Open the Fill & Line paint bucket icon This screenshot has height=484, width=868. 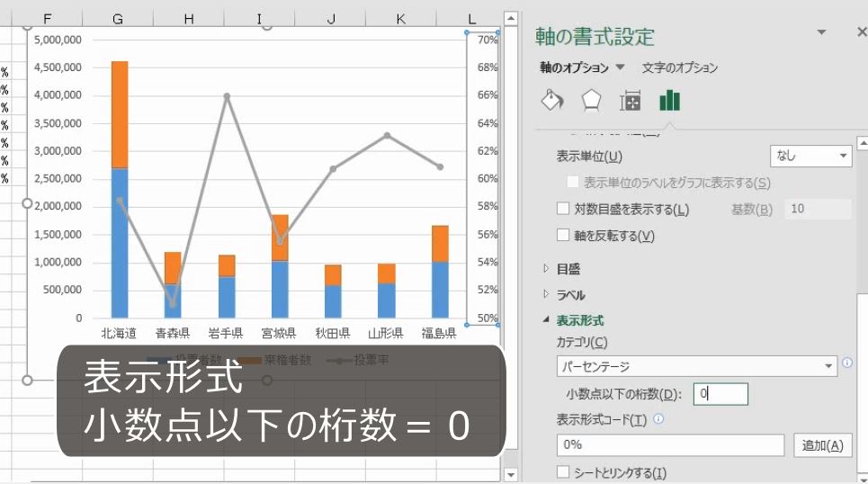[x=552, y=100]
